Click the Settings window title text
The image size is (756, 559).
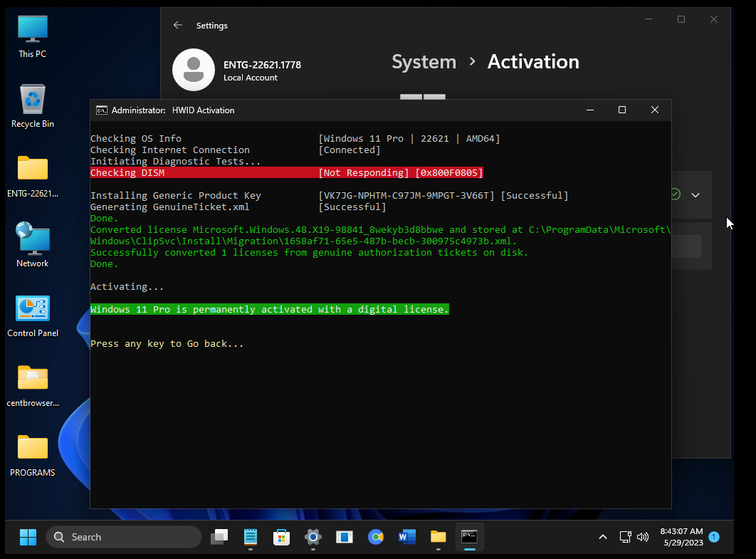coord(211,26)
